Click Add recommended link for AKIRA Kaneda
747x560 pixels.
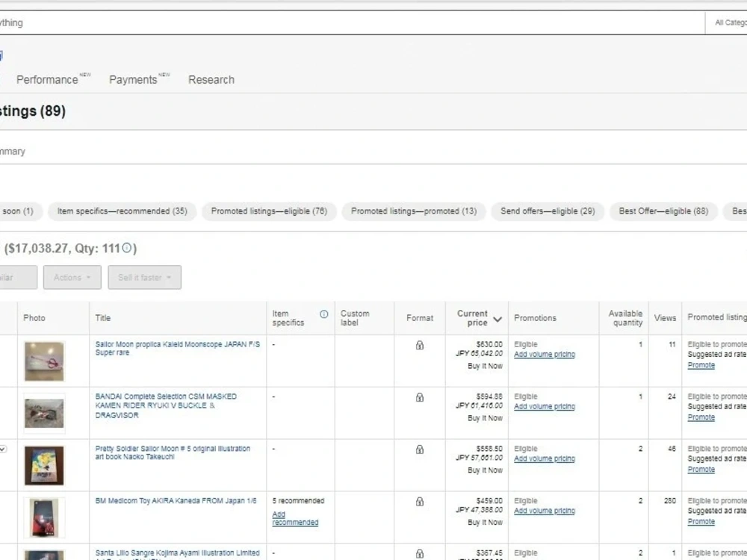click(x=295, y=518)
